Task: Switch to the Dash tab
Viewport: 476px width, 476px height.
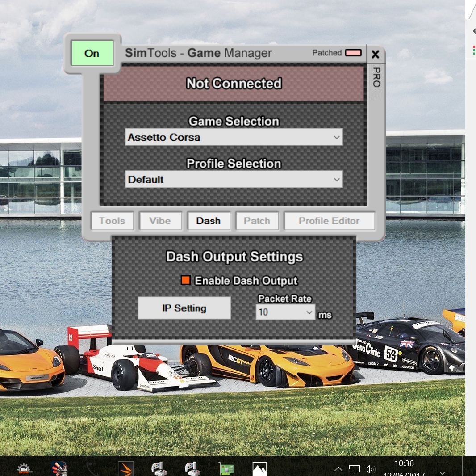Action: (209, 220)
